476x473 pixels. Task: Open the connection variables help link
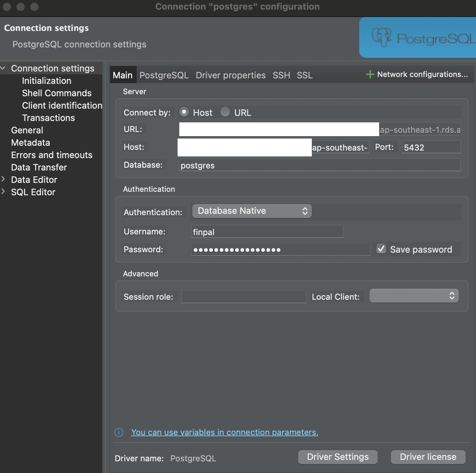tap(225, 432)
